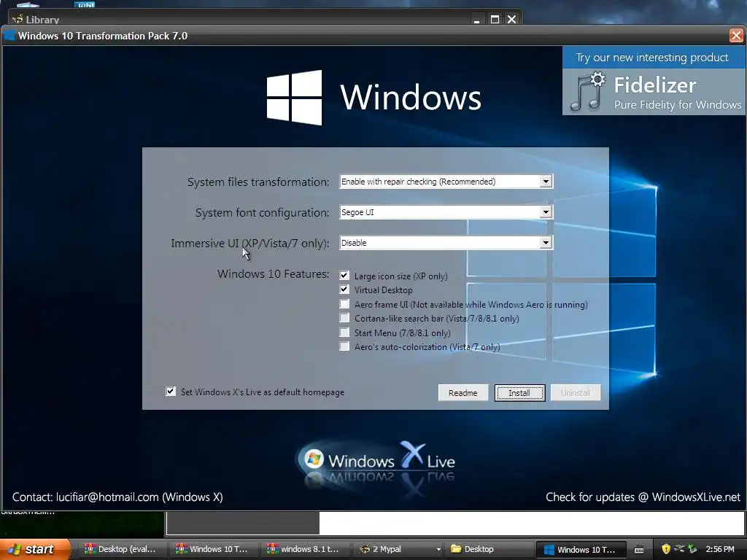
Task: Click the Fidelizer music note icon
Action: point(587,92)
